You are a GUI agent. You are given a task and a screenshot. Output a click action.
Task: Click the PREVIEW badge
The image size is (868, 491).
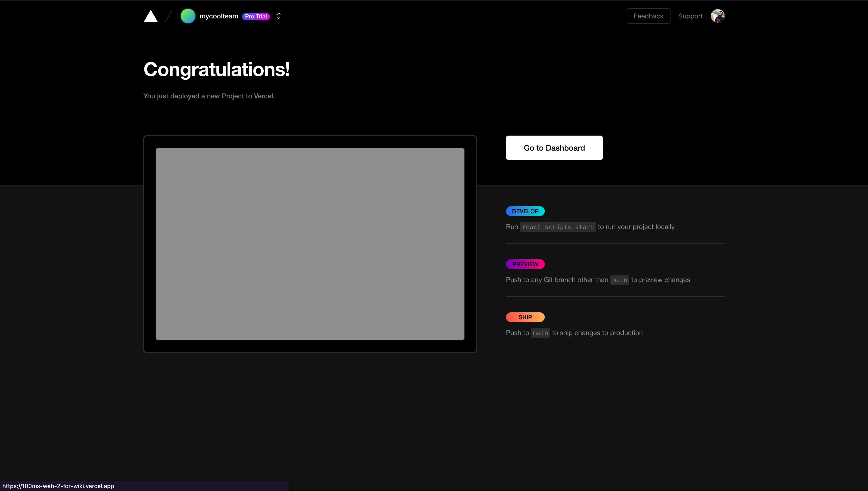coord(525,264)
